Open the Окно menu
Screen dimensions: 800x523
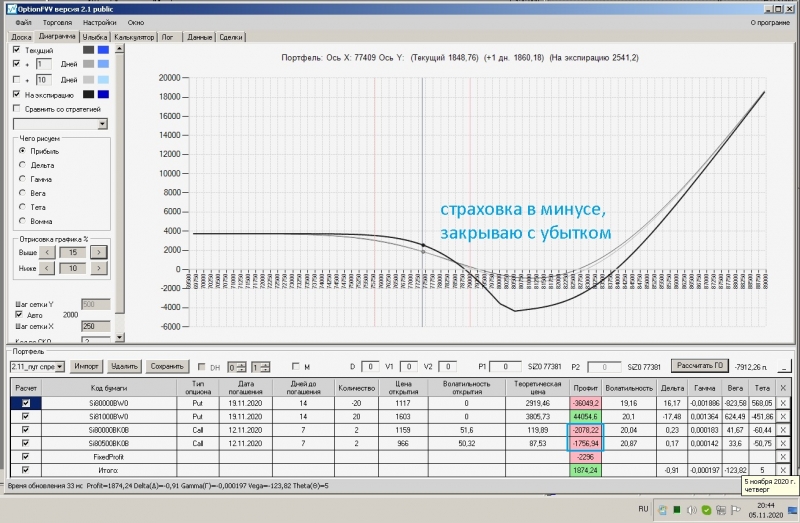pos(136,22)
